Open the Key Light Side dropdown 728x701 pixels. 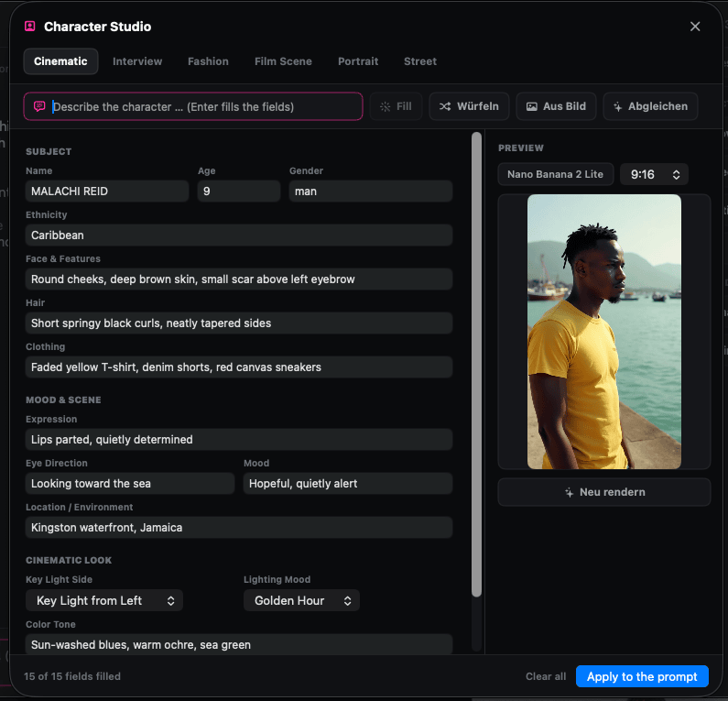(x=104, y=600)
